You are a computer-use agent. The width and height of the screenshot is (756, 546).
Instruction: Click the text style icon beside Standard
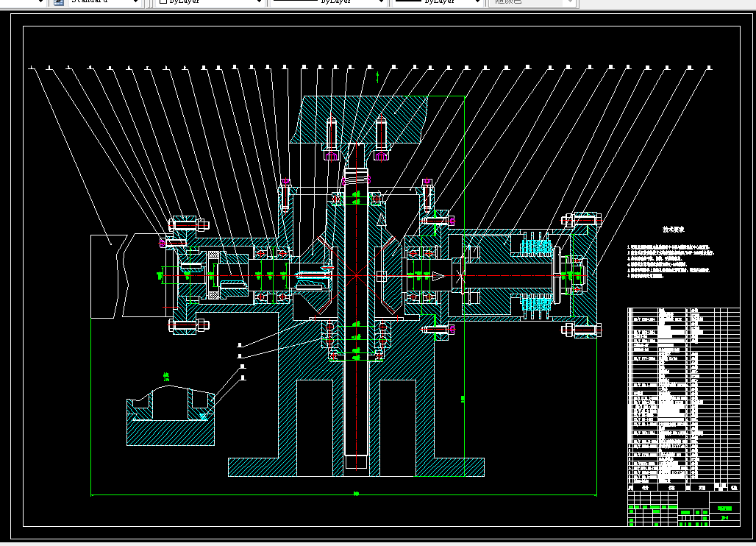pos(59,2)
